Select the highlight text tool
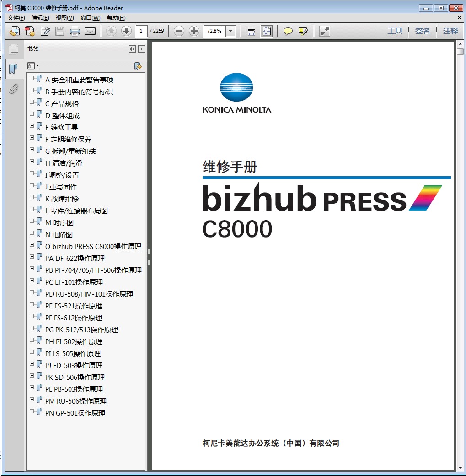Image resolution: width=466 pixels, height=476 pixels. coord(303,31)
